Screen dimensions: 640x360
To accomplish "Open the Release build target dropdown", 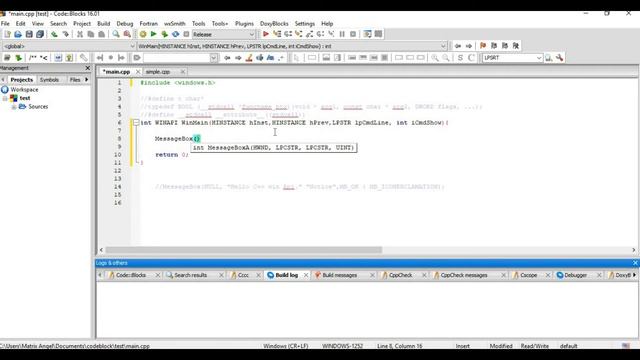I will pyautogui.click(x=224, y=34).
